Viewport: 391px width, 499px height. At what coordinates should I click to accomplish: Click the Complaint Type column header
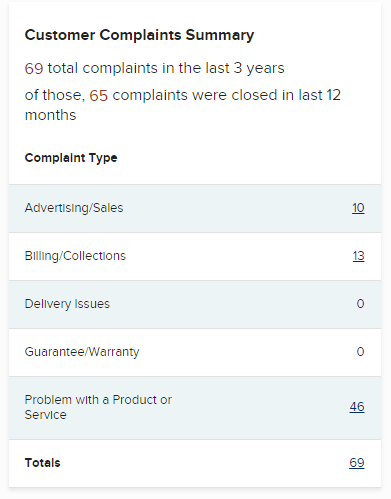[71, 158]
